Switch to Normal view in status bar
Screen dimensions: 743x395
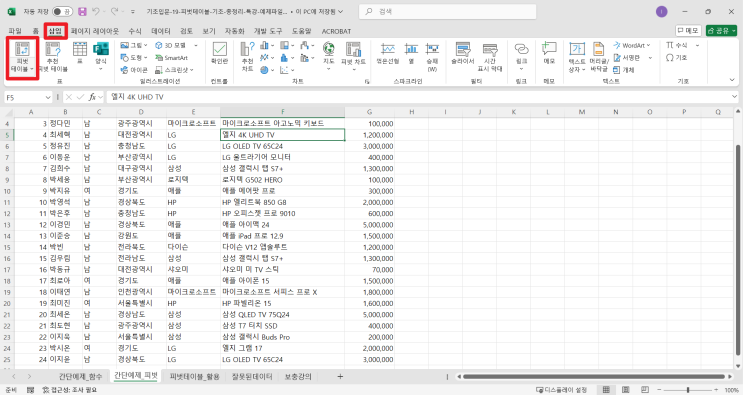coord(606,390)
